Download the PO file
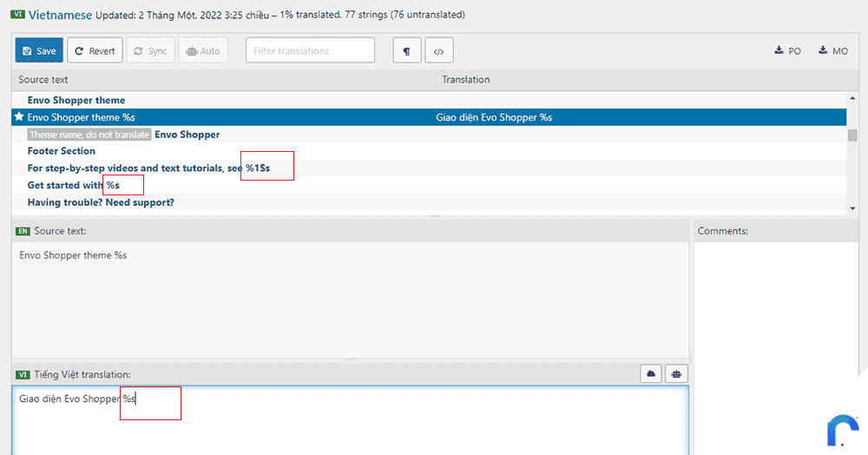The height and width of the screenshot is (455, 868). point(787,50)
